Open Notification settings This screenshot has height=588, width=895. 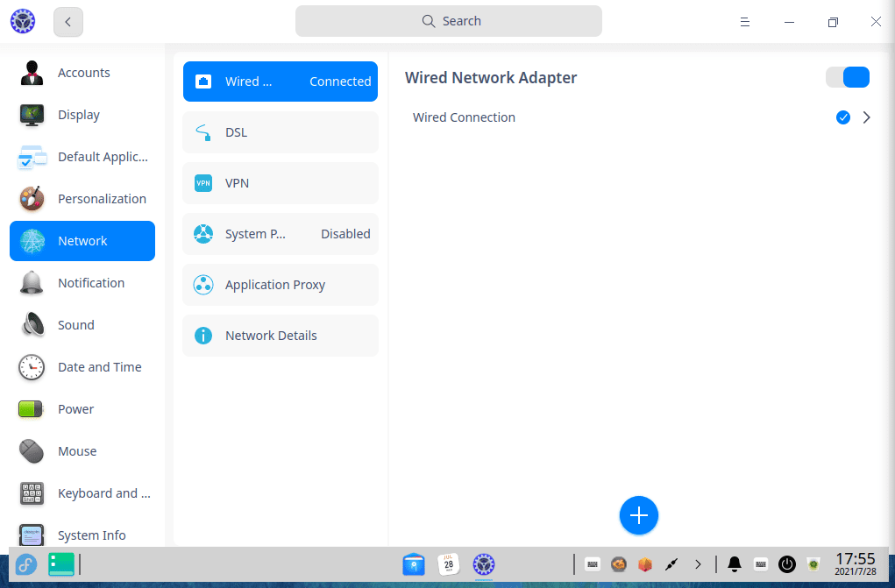coord(82,283)
